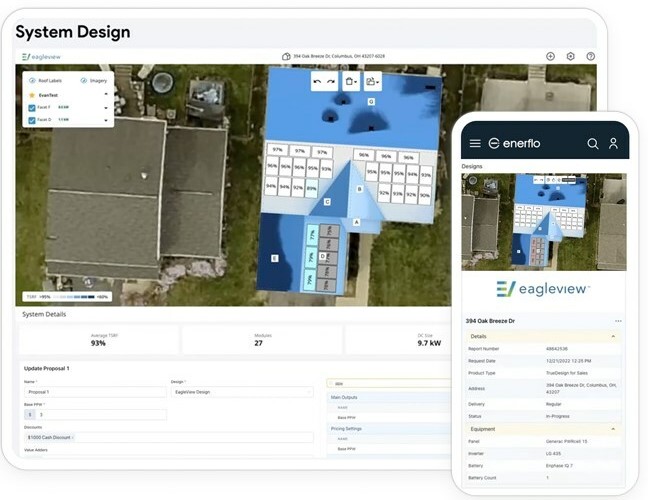Select roof facet label B

[x=360, y=189]
